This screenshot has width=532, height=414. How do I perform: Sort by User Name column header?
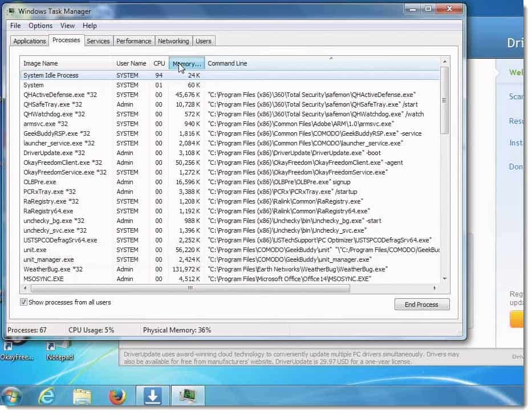pyautogui.click(x=131, y=63)
